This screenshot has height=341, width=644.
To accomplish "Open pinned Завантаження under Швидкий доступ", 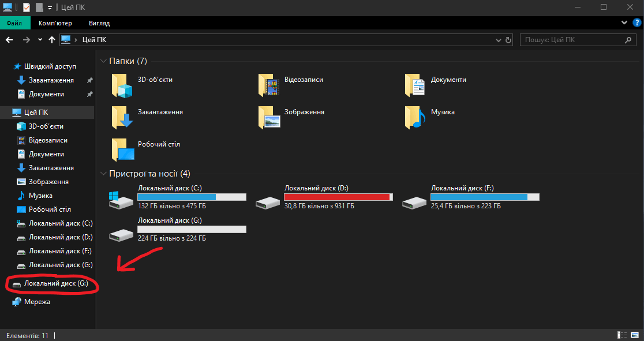I will tap(51, 80).
